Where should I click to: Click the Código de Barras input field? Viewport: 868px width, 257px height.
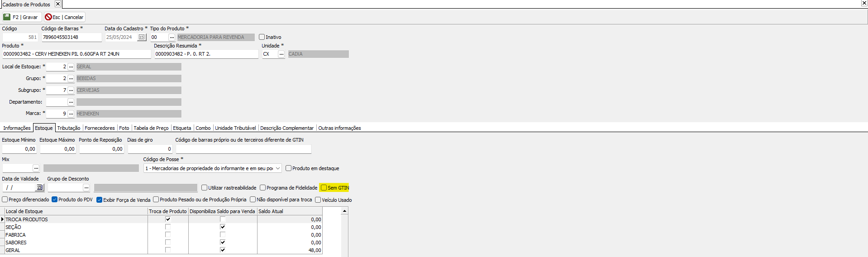72,37
